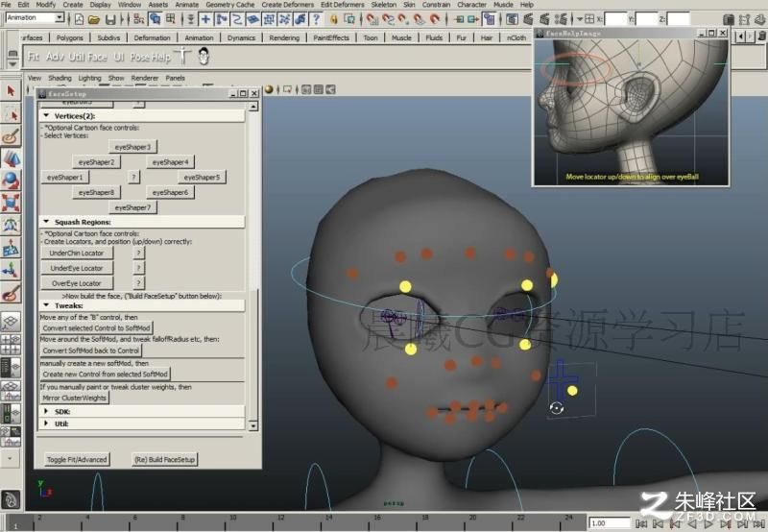
Task: Select the Rotate tool (sphere icon)
Action: tap(11, 181)
